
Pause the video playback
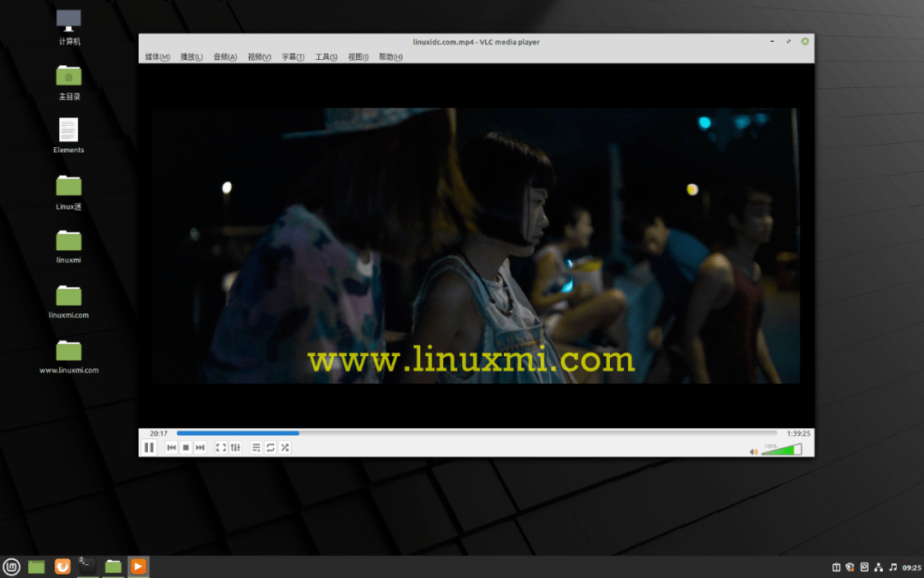(x=150, y=447)
